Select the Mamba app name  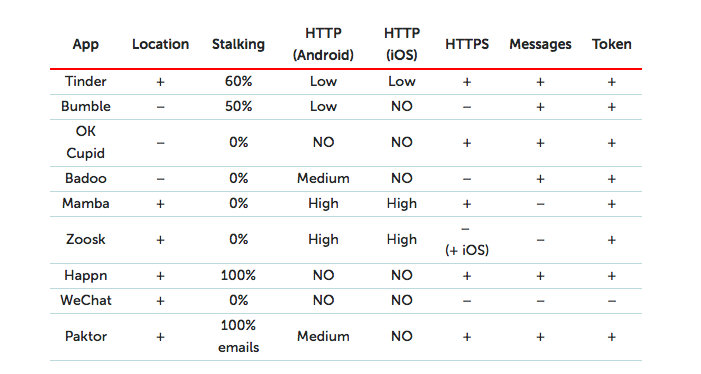(x=85, y=203)
